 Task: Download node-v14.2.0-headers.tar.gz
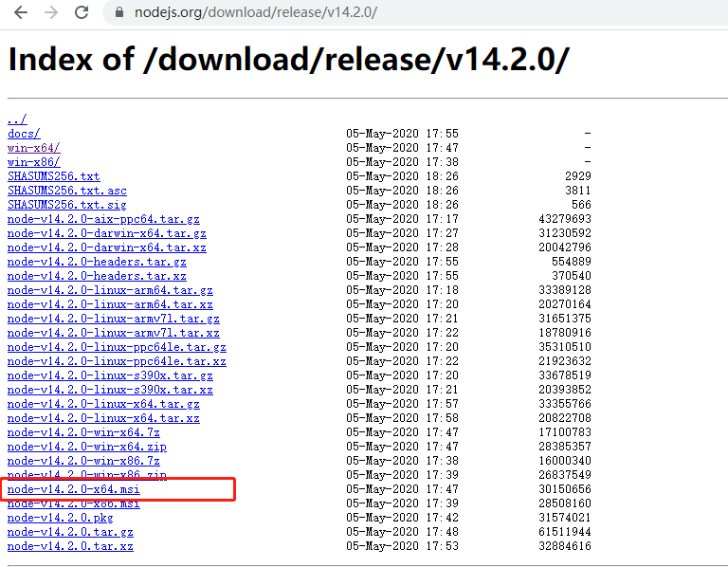[97, 262]
